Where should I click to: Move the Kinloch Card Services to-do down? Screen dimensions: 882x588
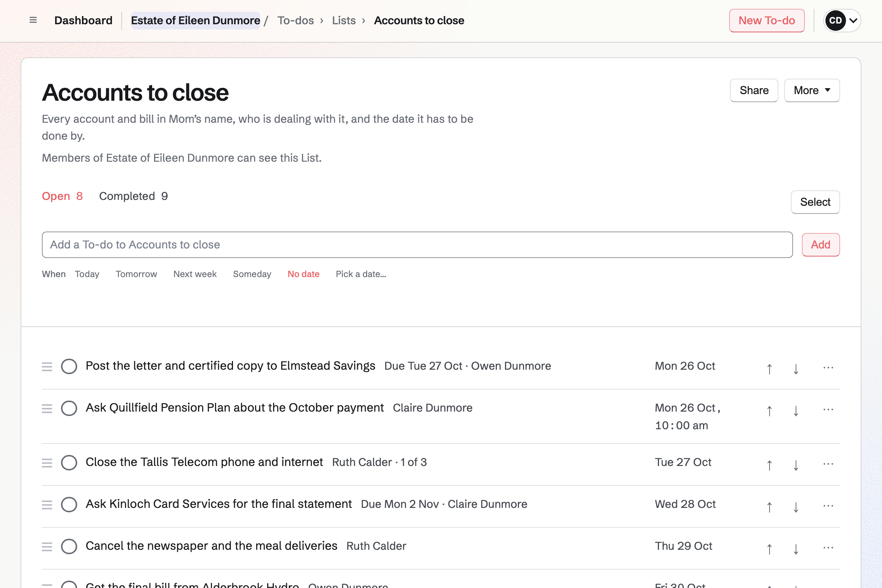pos(796,507)
